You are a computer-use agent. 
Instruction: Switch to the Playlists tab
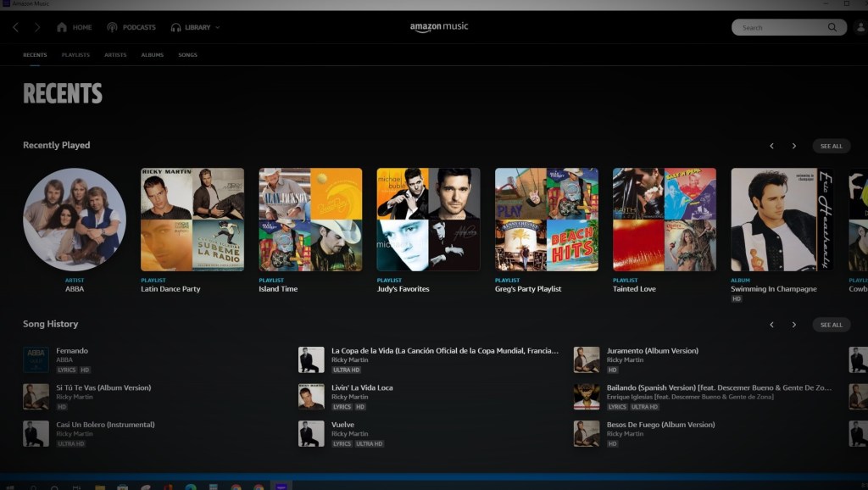pyautogui.click(x=75, y=55)
